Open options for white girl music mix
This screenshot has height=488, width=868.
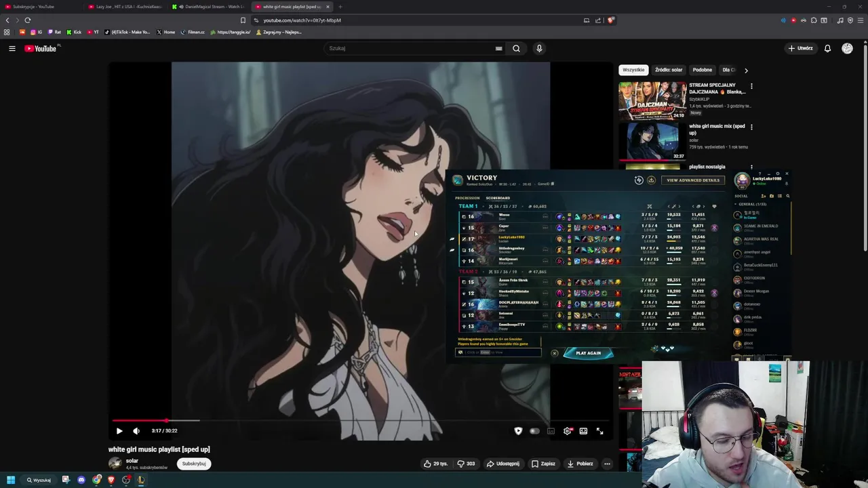(x=751, y=127)
